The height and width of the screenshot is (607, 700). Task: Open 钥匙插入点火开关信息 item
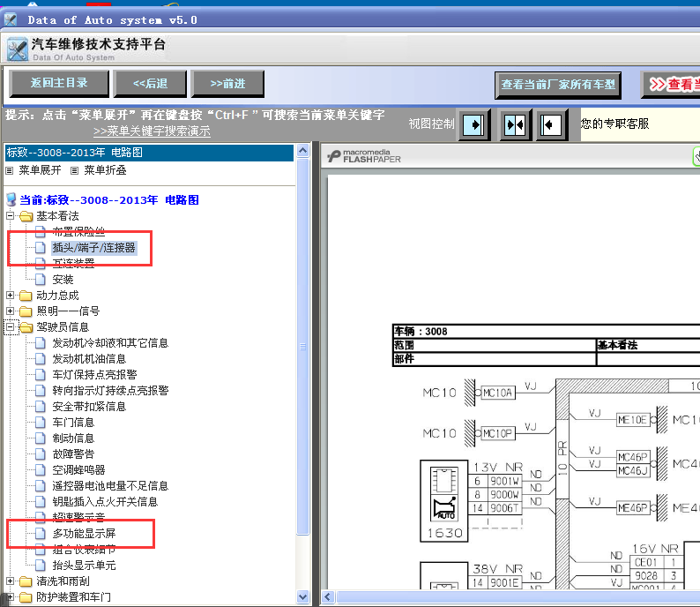(105, 502)
